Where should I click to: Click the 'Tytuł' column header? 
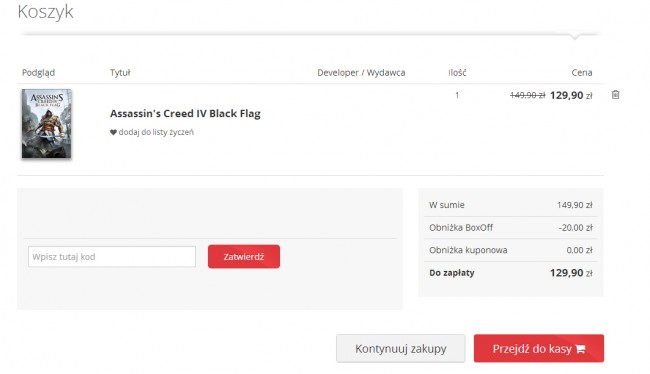(x=120, y=73)
